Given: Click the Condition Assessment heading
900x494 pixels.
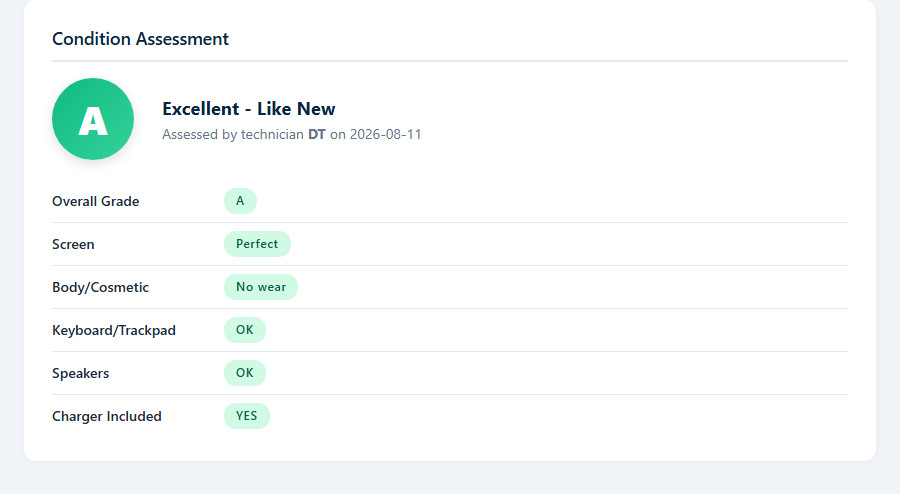Looking at the screenshot, I should 140,39.
